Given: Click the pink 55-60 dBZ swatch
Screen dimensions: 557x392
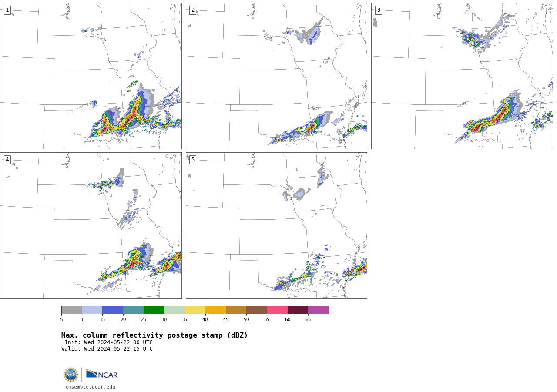Looking at the screenshot, I should coord(277,310).
